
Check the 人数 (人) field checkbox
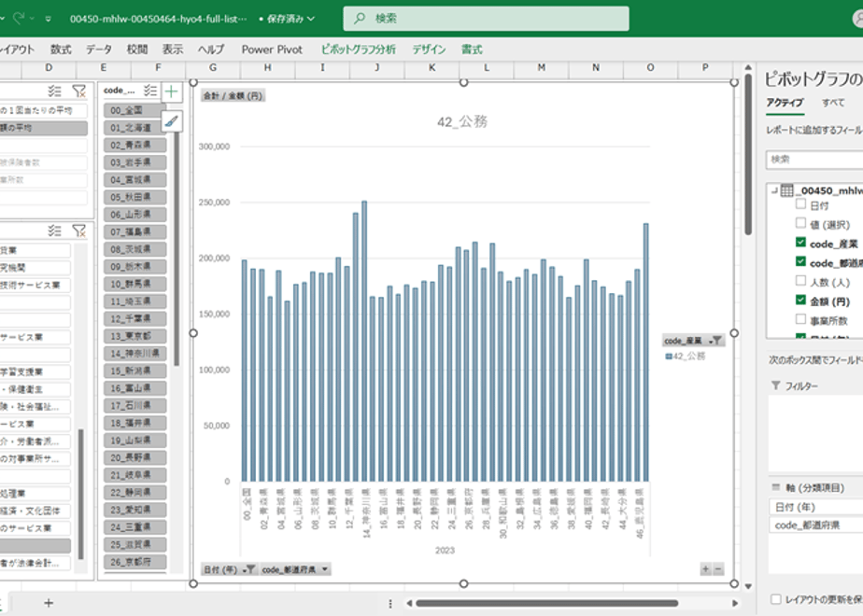point(800,281)
